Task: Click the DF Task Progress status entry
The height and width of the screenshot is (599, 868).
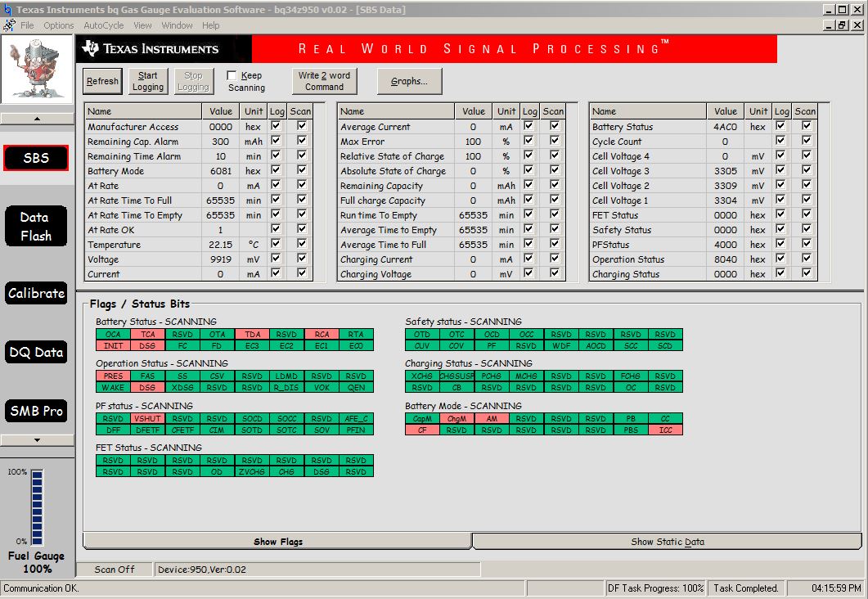Action: pos(655,588)
